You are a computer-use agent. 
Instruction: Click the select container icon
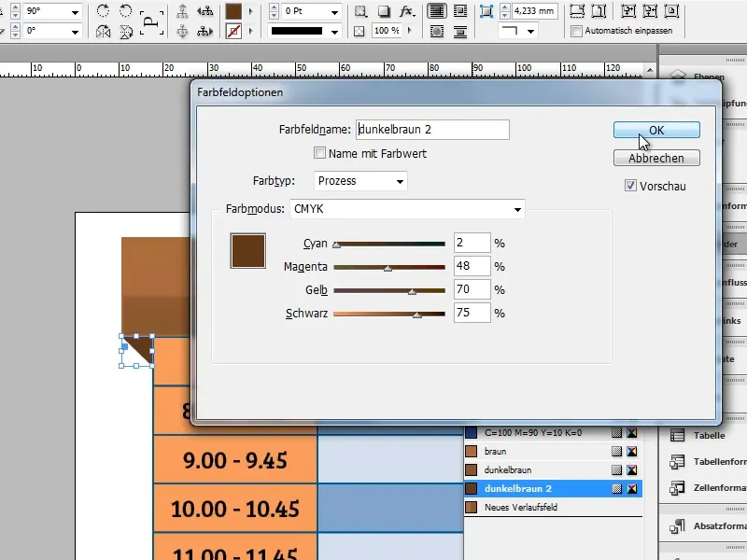182,11
